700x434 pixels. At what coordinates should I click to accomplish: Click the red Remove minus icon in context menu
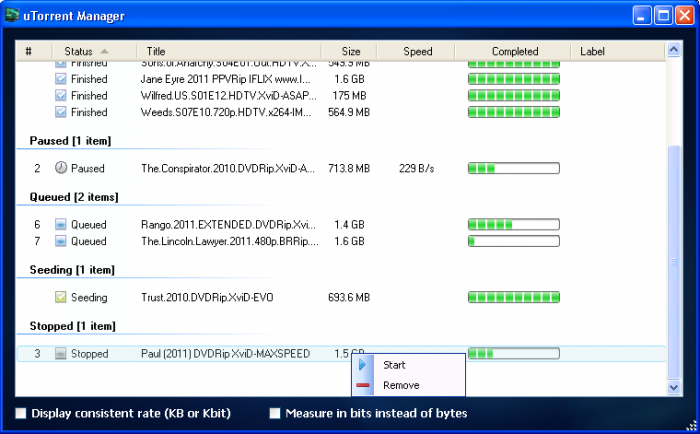pos(363,385)
